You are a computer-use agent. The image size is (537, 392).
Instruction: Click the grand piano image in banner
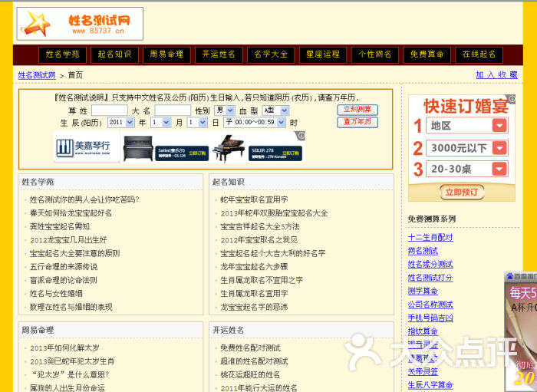(229, 149)
